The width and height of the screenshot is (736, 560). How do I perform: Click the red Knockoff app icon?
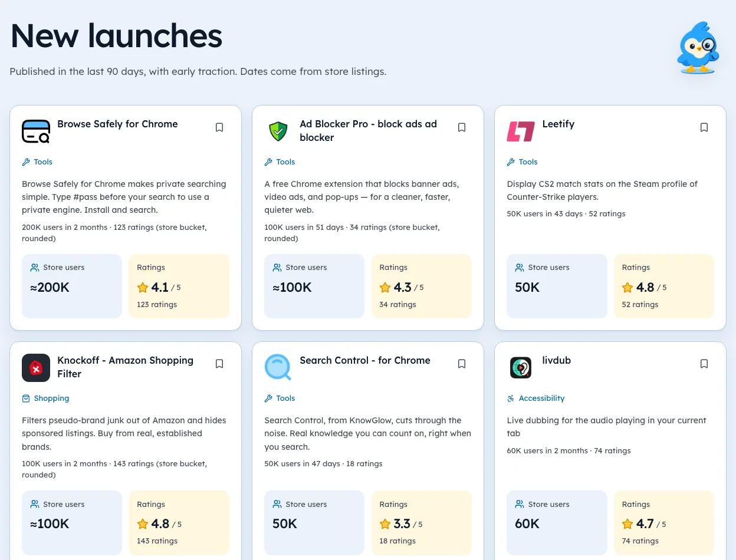36,368
